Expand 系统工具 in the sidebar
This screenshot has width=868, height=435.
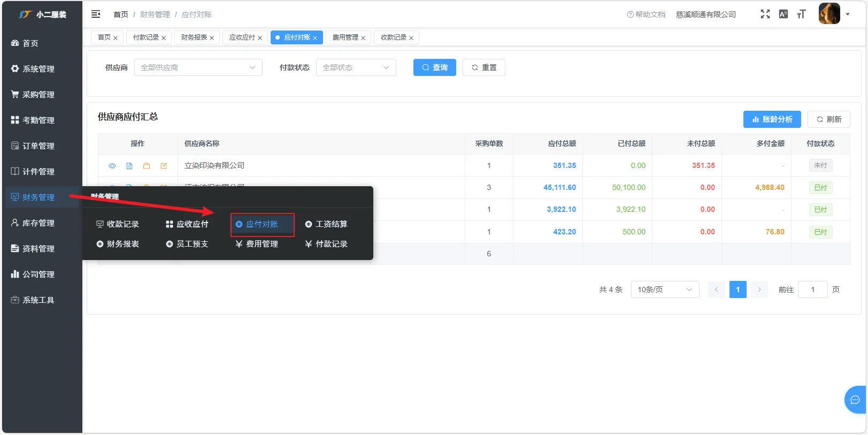coord(42,300)
